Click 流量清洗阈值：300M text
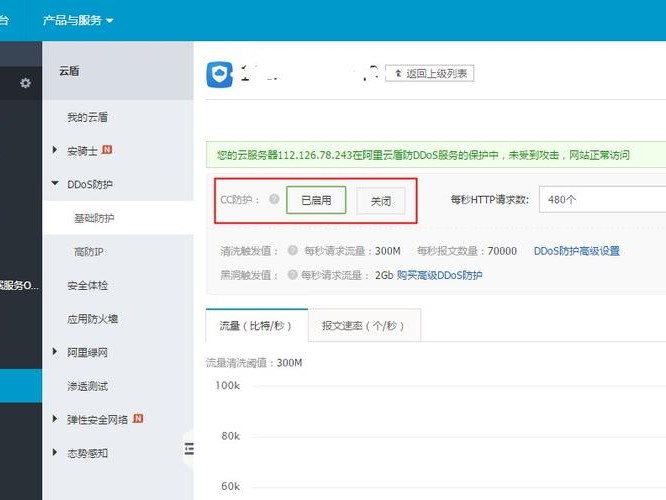The height and width of the screenshot is (500, 666). pyautogui.click(x=254, y=362)
